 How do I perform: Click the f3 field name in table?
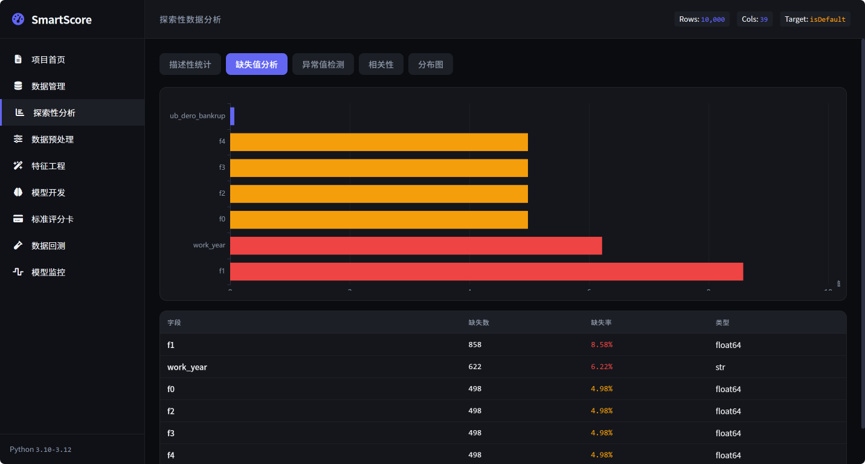171,433
